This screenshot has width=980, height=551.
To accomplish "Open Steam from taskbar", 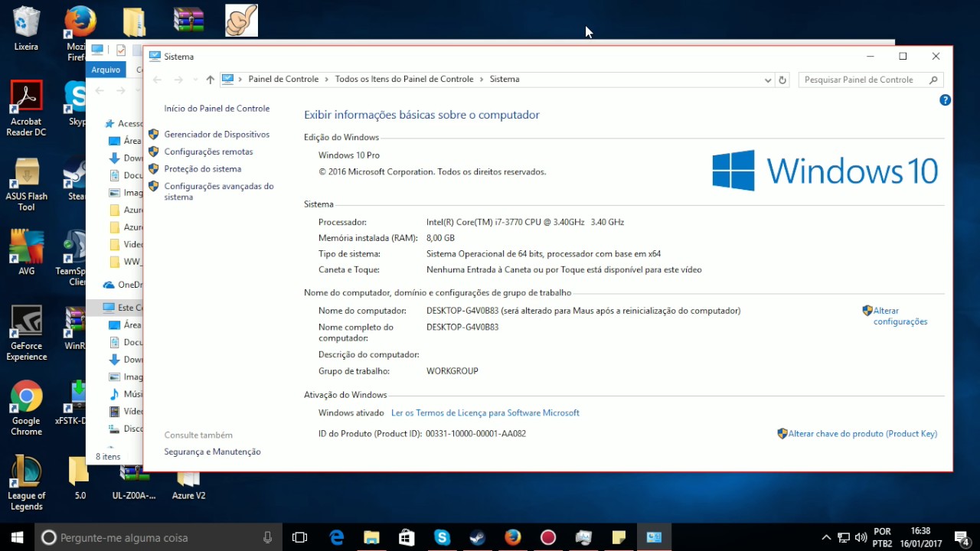I will pos(477,537).
